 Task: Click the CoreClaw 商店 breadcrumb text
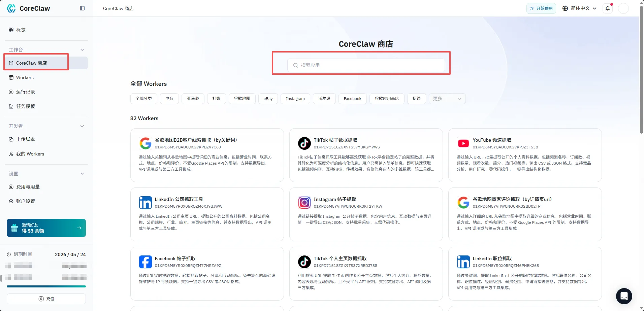pos(118,8)
